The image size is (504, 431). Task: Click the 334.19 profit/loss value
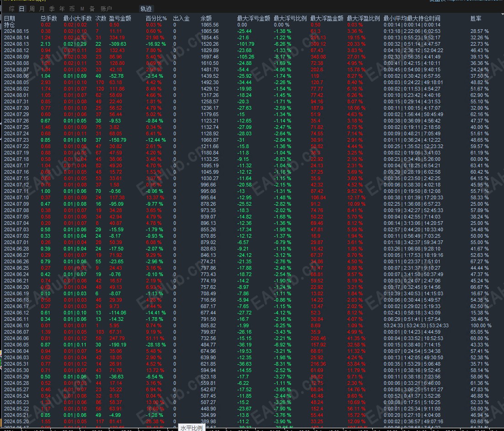117,37
